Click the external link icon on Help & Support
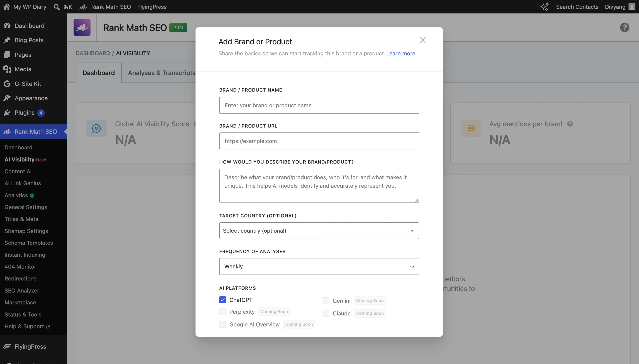 click(x=48, y=327)
